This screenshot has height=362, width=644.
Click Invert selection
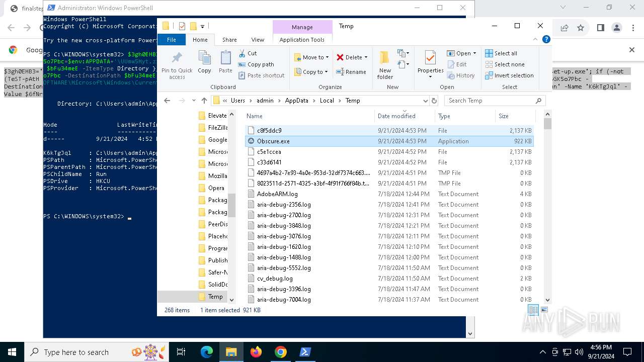[509, 75]
